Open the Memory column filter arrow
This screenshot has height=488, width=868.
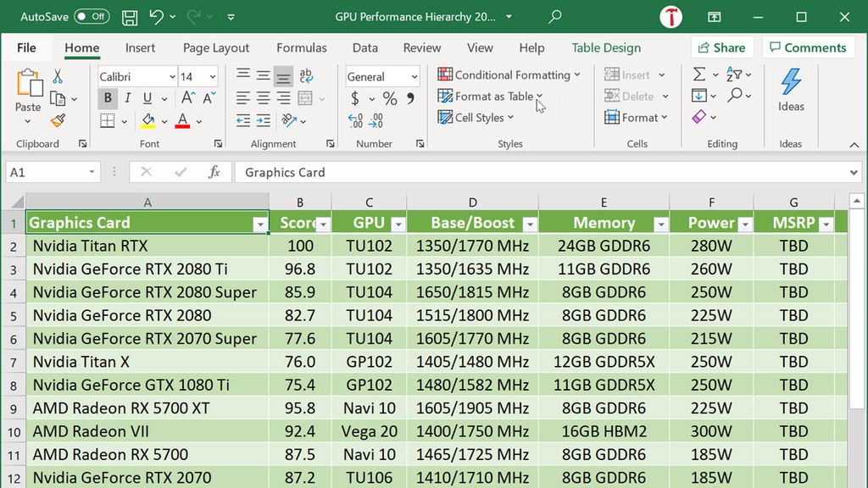point(661,224)
